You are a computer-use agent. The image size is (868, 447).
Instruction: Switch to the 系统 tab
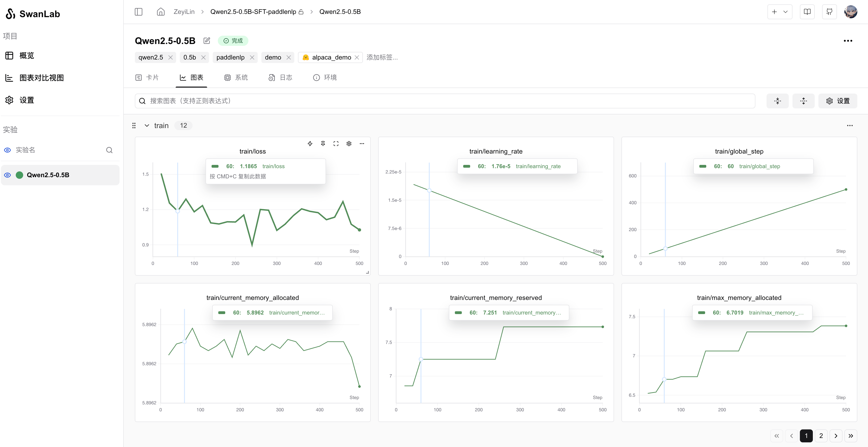pos(236,78)
